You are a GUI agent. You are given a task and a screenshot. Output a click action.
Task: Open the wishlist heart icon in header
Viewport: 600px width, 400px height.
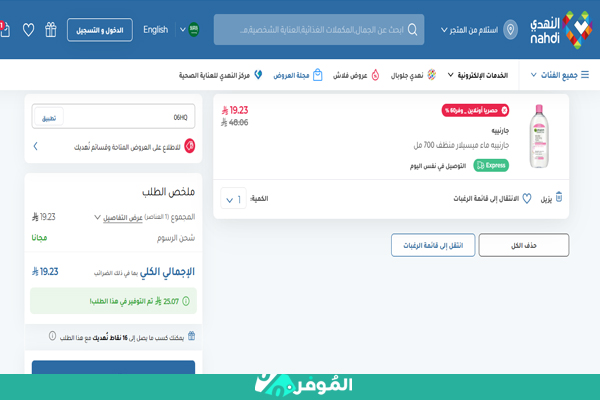(28, 29)
